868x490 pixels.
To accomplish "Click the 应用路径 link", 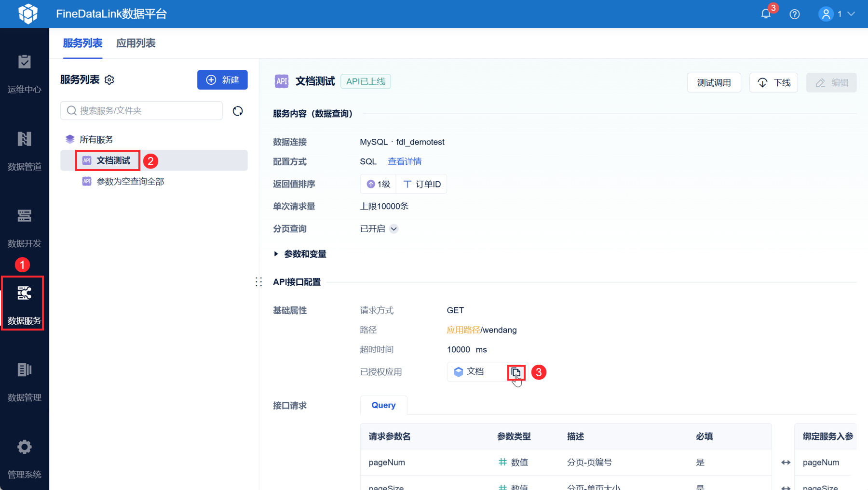I will (x=463, y=330).
